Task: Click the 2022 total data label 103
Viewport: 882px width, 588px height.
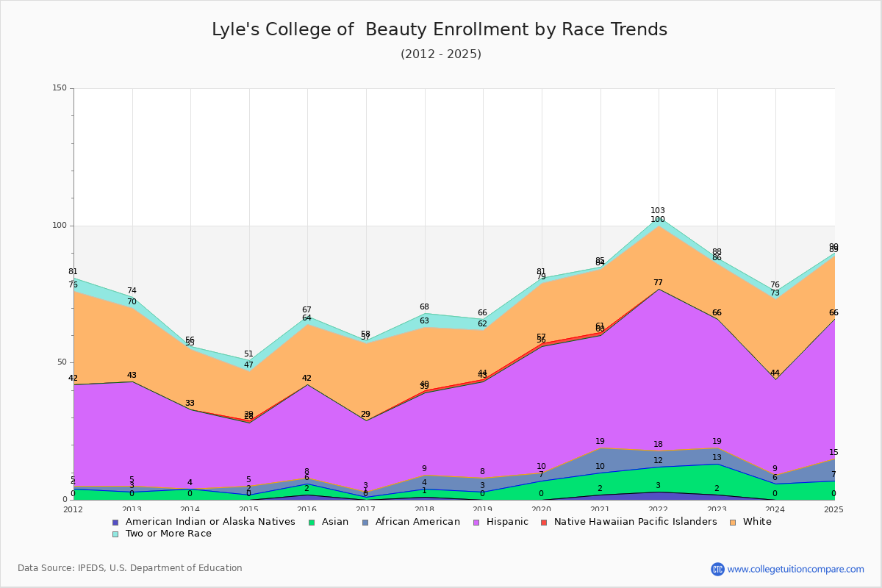Action: coord(658,211)
